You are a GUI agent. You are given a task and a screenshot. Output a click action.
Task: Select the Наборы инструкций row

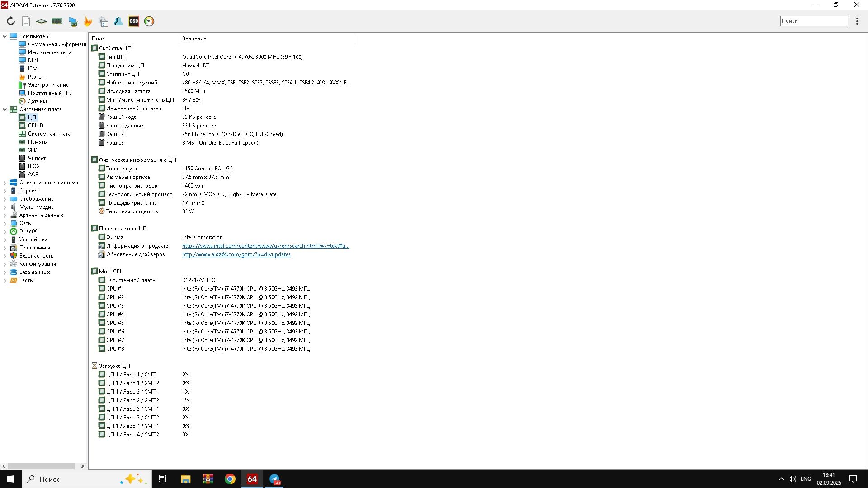[222, 83]
